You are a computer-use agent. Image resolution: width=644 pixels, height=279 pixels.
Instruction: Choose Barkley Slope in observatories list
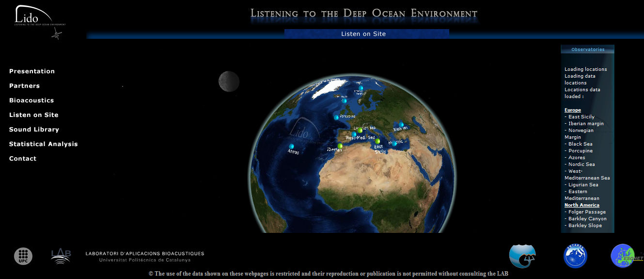[x=584, y=226]
